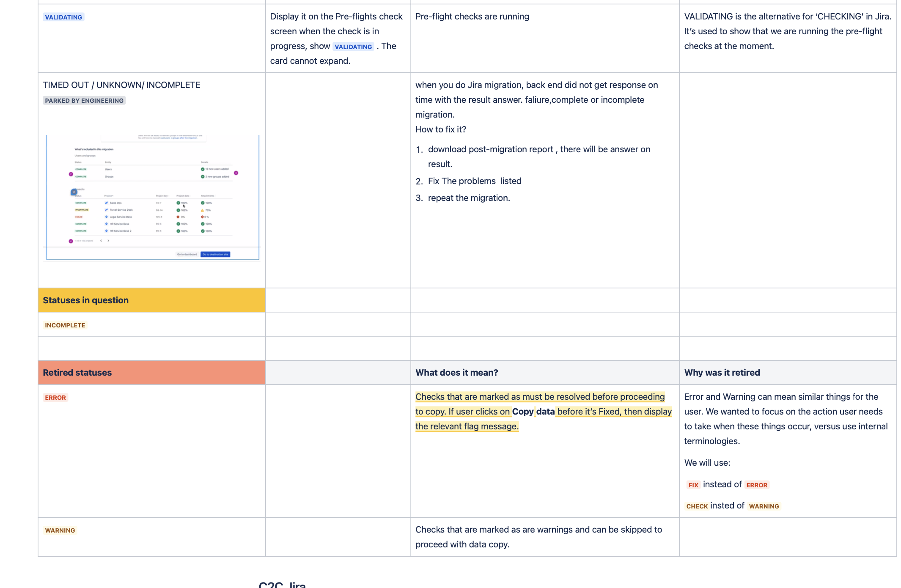Click the yellow warning triangle beside 76%
This screenshot has height=588, width=901.
click(202, 210)
